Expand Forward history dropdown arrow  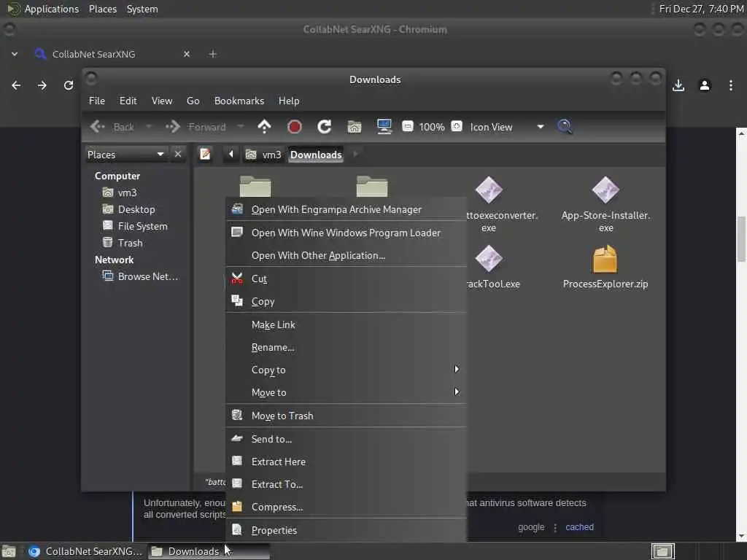pyautogui.click(x=240, y=127)
